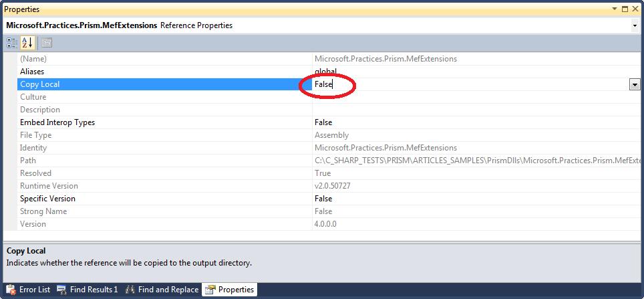Click the Specific Version False value
The image size is (644, 299).
point(323,199)
